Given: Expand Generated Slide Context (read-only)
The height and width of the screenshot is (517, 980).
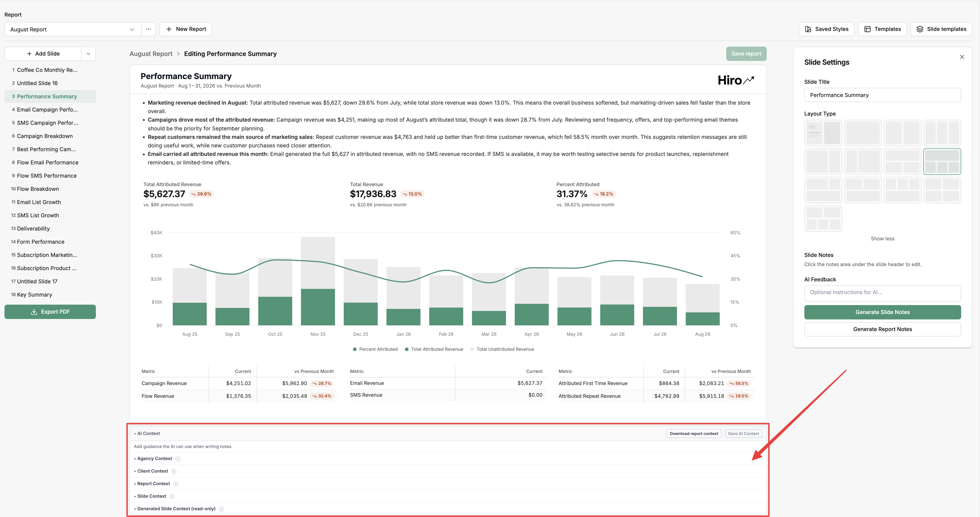Looking at the screenshot, I should [x=175, y=509].
